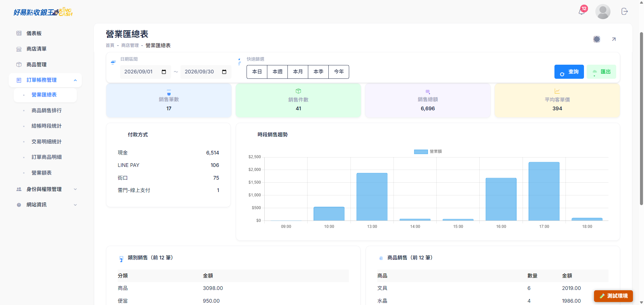Click the 17:00 bar in chart

click(x=544, y=191)
